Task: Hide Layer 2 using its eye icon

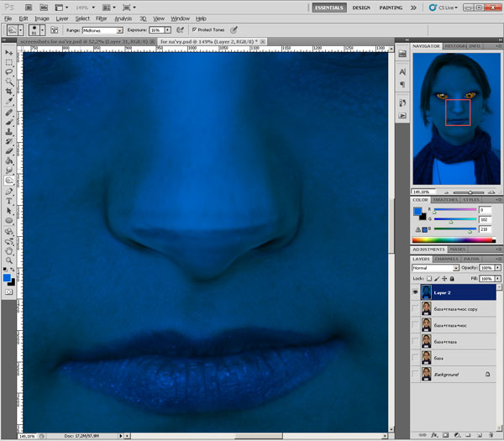Action: 417,293
